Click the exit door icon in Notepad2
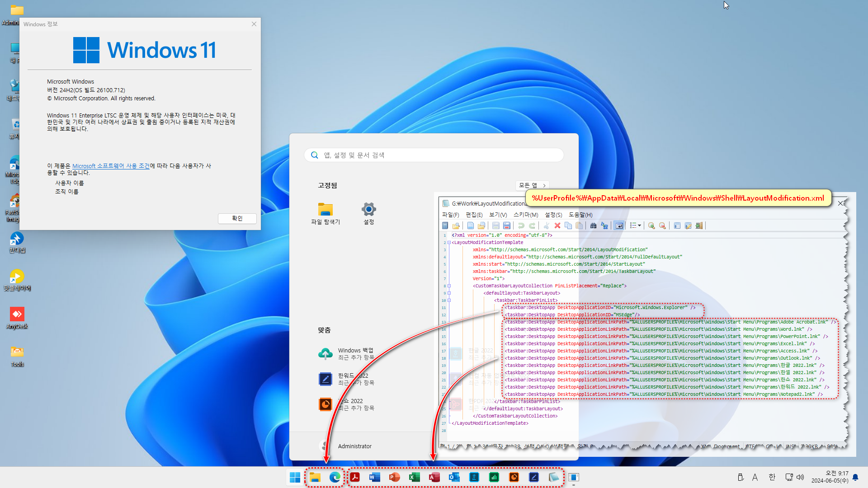The width and height of the screenshot is (868, 488). point(699,225)
